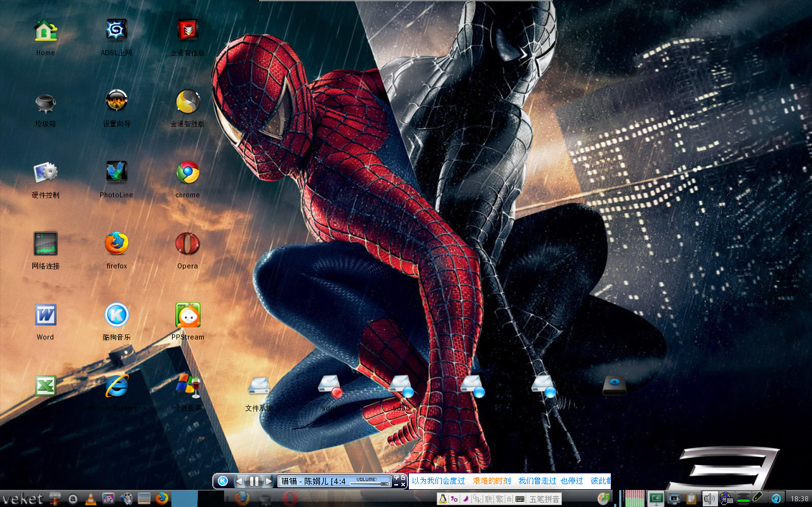Click the music note tray icon
The width and height of the screenshot is (812, 507).
click(604, 498)
